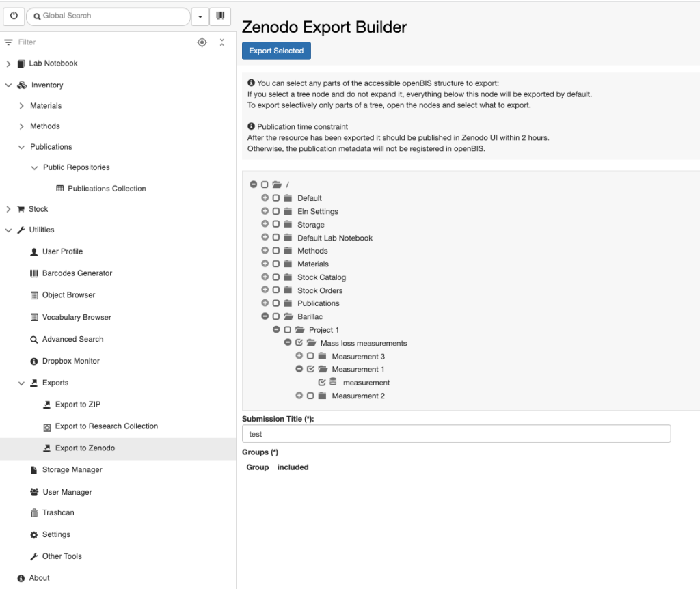Click the Submission Title field

(x=456, y=434)
